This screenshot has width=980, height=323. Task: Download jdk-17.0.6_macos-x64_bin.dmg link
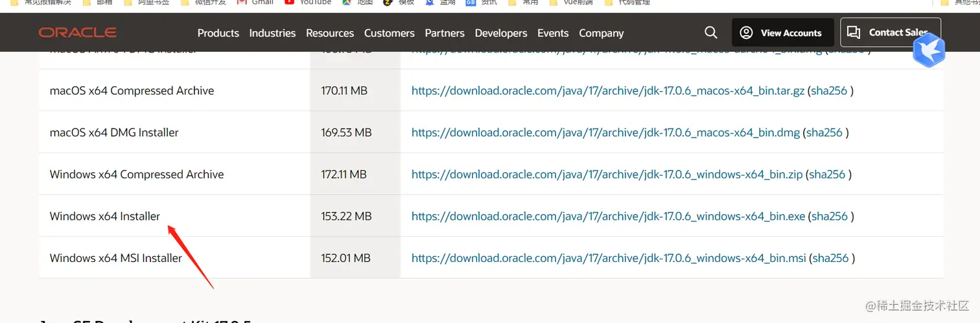click(x=606, y=132)
